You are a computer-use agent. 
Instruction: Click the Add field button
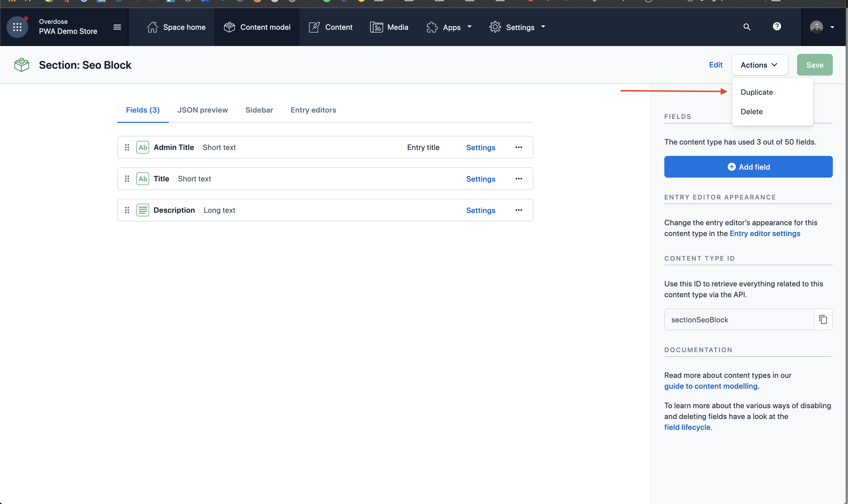coord(748,167)
